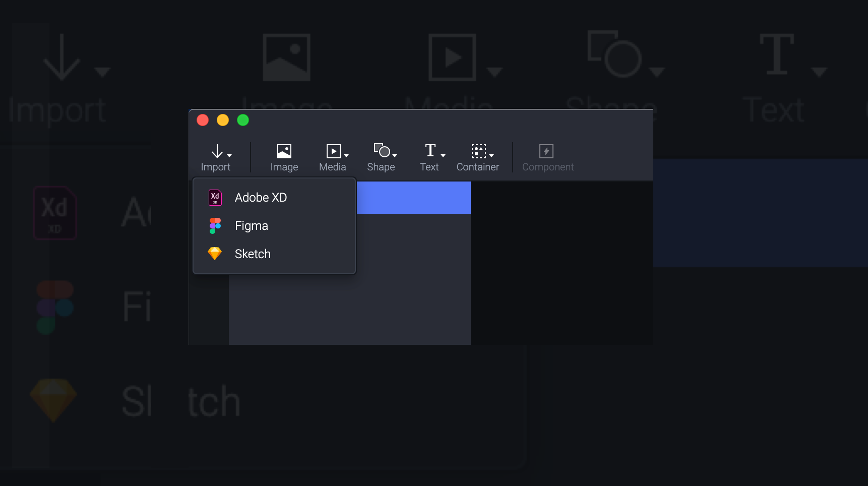Screen dimensions: 868x486
Task: Expand the Text tool dropdown
Action: [442, 154]
